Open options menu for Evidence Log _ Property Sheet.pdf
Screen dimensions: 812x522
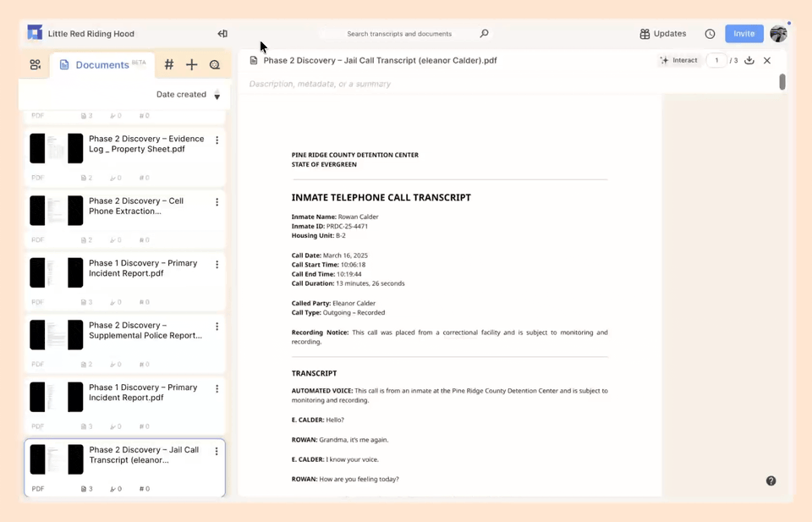[x=217, y=140]
